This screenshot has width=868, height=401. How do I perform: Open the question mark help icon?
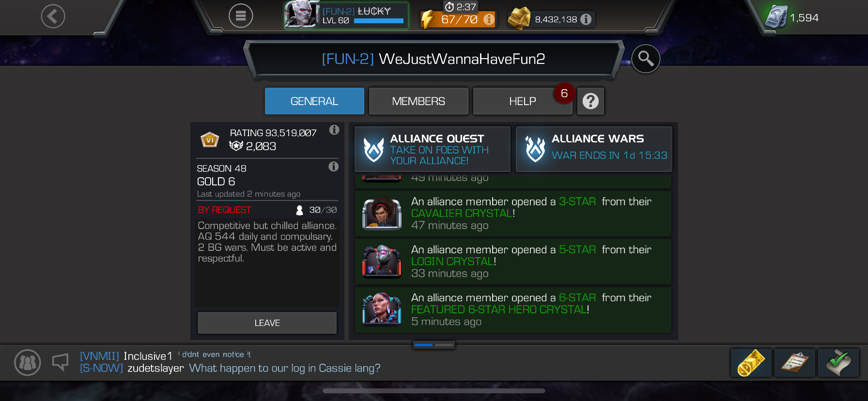(590, 101)
